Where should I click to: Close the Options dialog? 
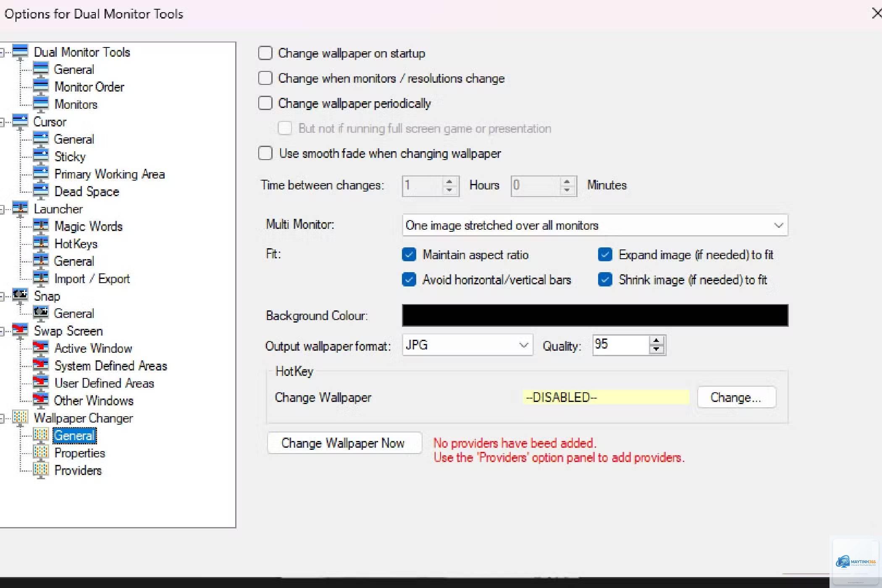coord(876,13)
